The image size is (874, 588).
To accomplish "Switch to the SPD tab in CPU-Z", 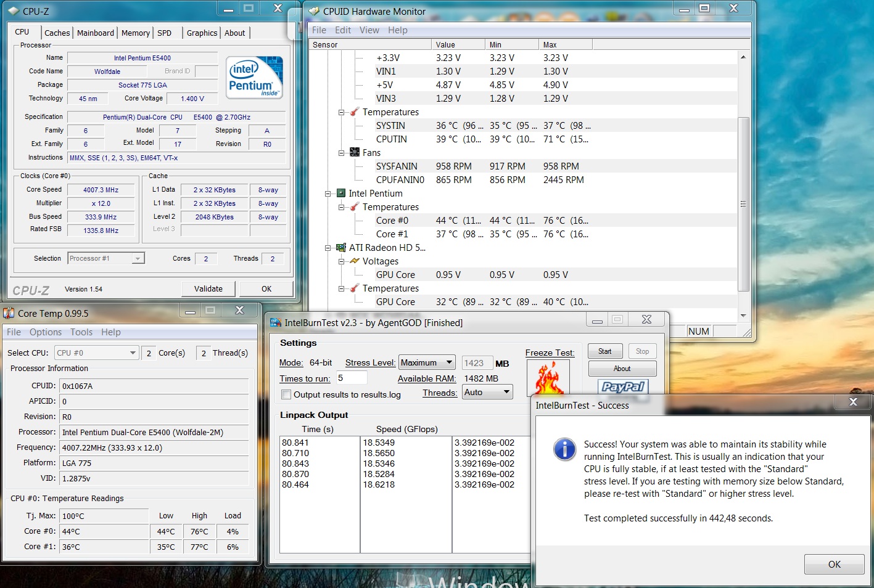I will (x=165, y=33).
